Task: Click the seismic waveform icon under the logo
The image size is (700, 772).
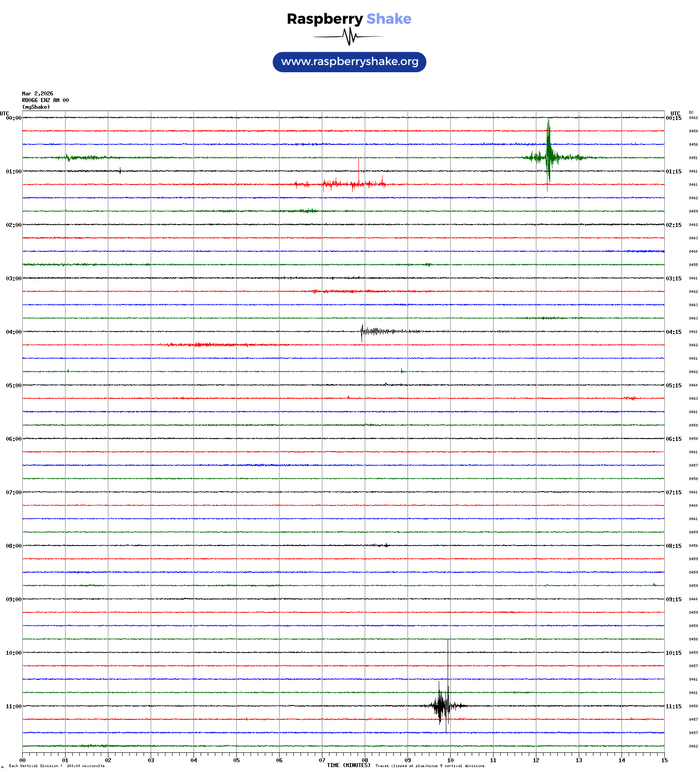Action: click(x=349, y=37)
